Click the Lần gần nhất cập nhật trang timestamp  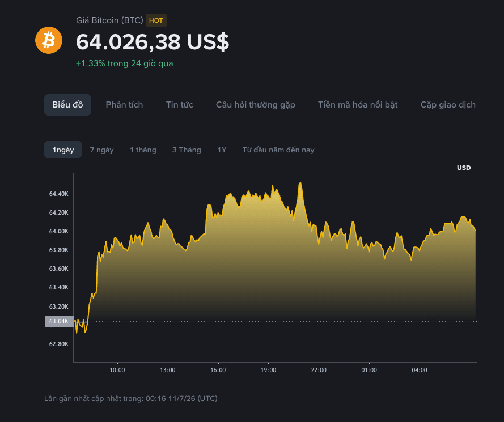pyautogui.click(x=131, y=399)
